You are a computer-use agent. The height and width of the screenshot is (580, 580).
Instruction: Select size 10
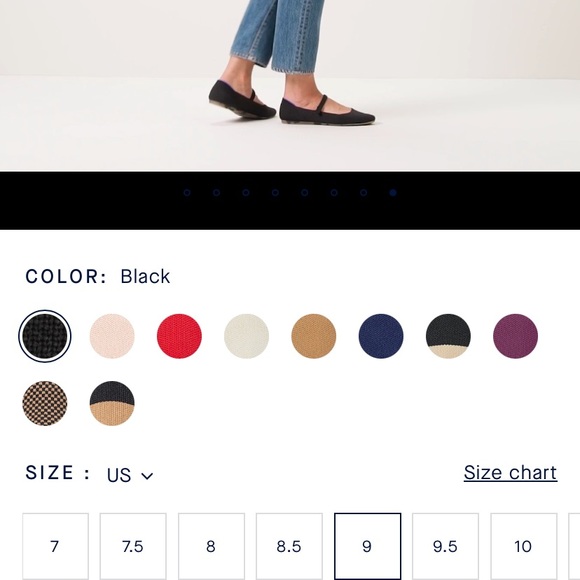pos(523,546)
